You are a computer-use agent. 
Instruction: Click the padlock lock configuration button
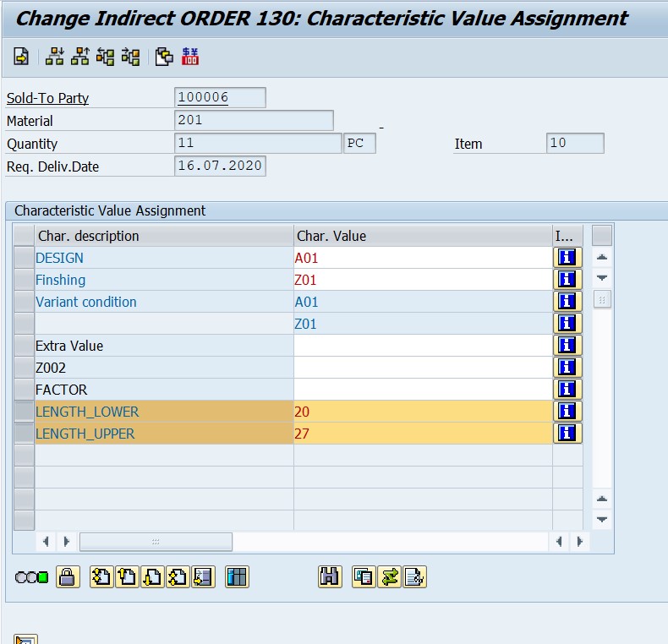point(68,577)
